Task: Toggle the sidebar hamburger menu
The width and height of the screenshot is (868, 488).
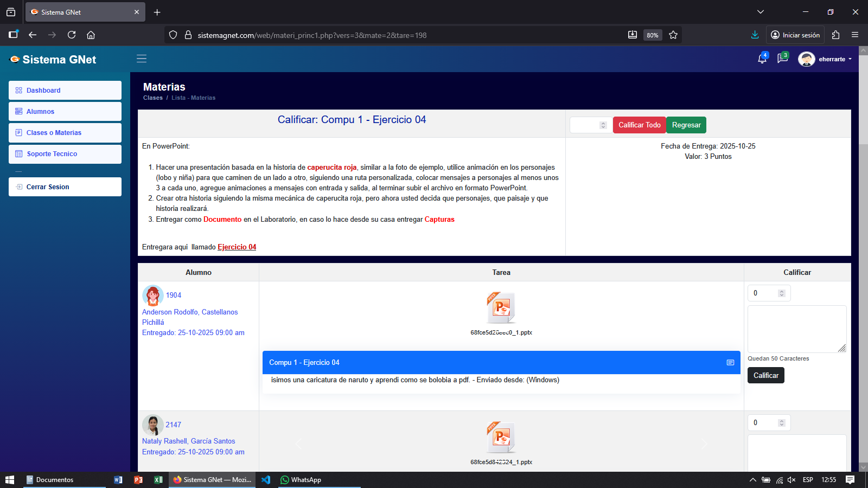Action: [142, 59]
